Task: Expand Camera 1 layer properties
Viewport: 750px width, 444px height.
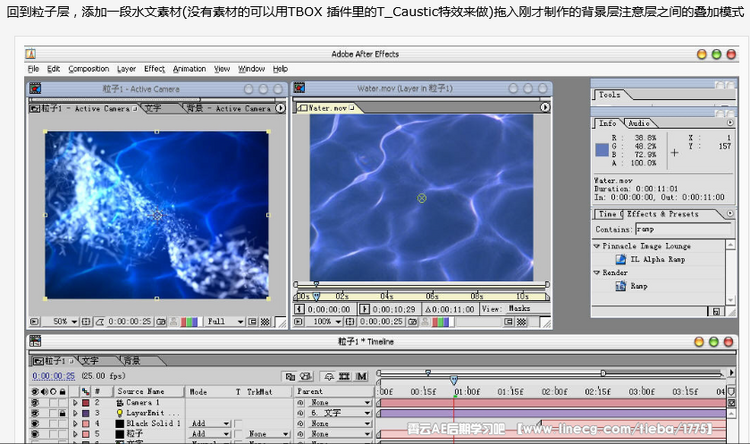Action: click(75, 402)
